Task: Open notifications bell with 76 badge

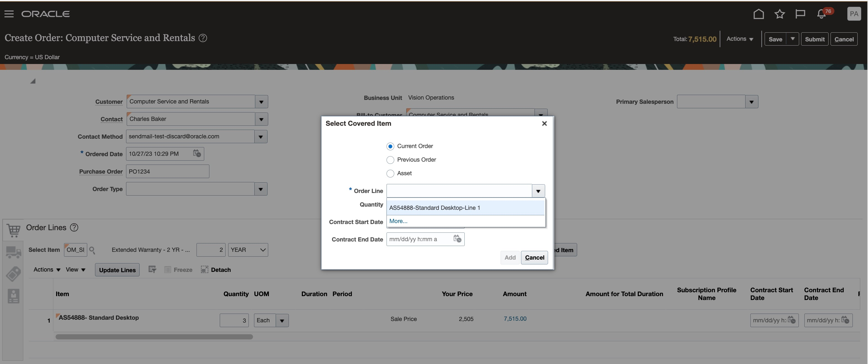Action: pos(821,14)
